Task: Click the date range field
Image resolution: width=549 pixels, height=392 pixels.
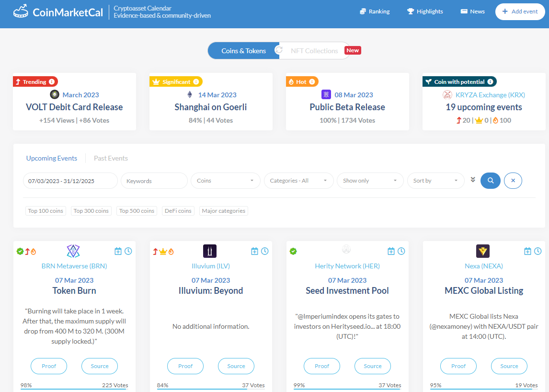Action: click(x=70, y=181)
